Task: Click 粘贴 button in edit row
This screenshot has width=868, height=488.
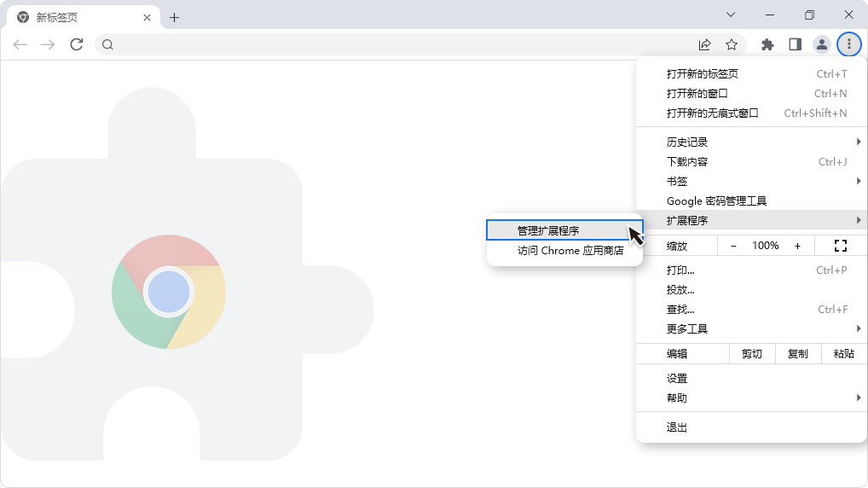Action: tap(843, 354)
